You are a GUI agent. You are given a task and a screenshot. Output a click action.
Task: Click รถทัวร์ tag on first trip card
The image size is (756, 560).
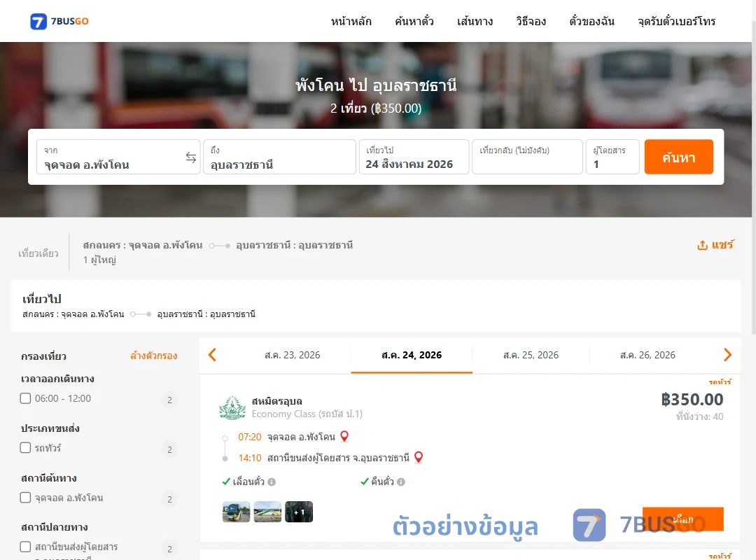tap(720, 382)
